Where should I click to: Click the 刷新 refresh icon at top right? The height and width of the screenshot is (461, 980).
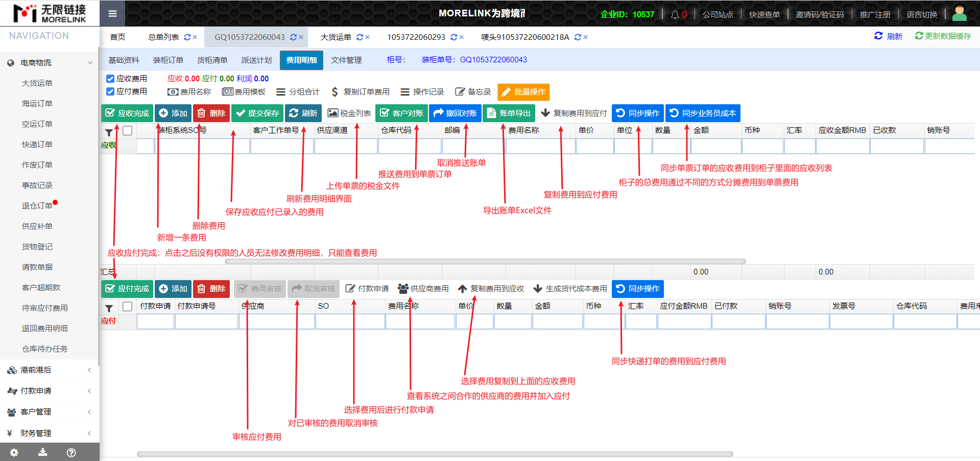point(878,36)
